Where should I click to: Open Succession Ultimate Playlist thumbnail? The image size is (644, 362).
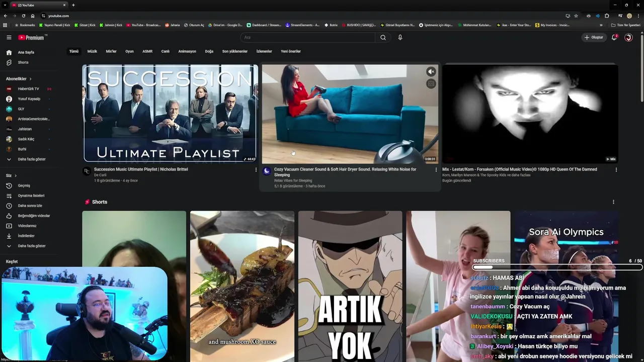click(170, 113)
